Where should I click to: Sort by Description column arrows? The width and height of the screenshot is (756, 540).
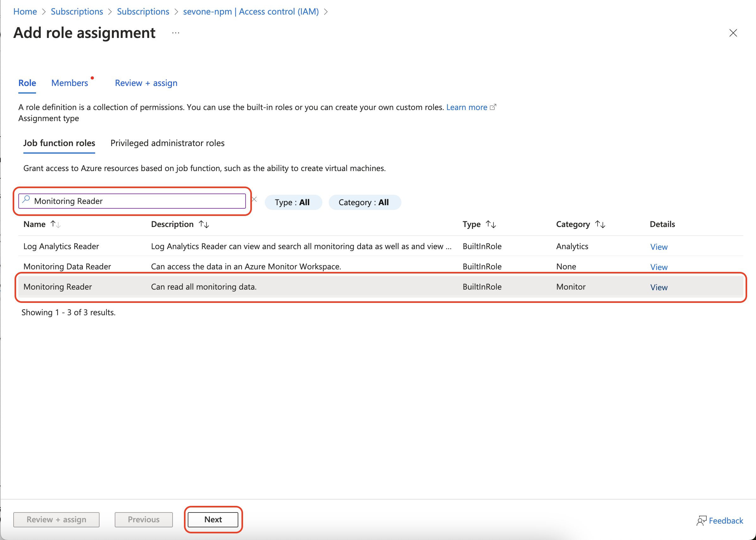(204, 224)
